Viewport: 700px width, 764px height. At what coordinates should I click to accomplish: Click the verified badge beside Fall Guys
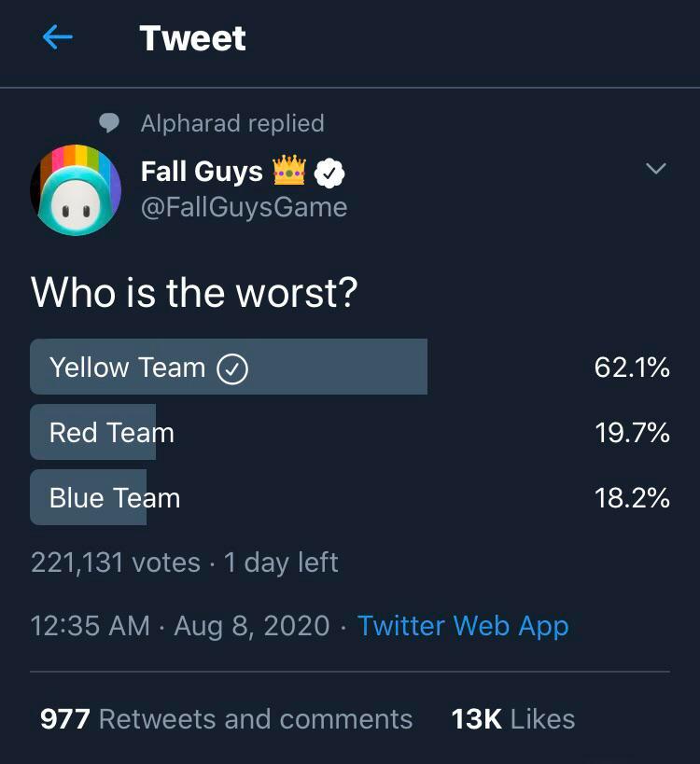coord(329,173)
